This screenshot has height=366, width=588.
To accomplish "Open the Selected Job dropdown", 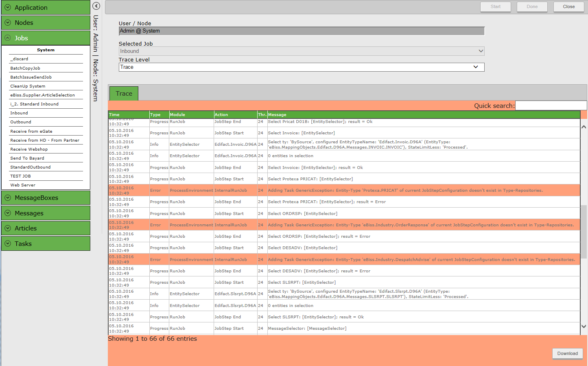I will [301, 51].
